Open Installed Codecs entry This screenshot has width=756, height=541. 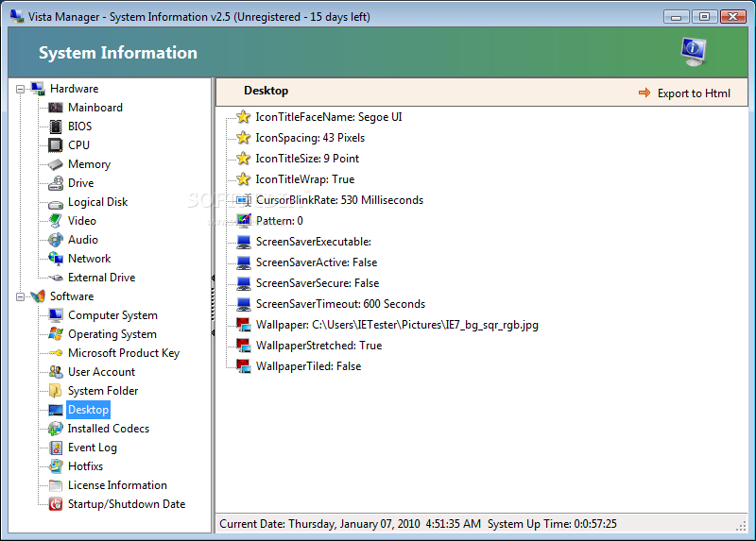109,429
